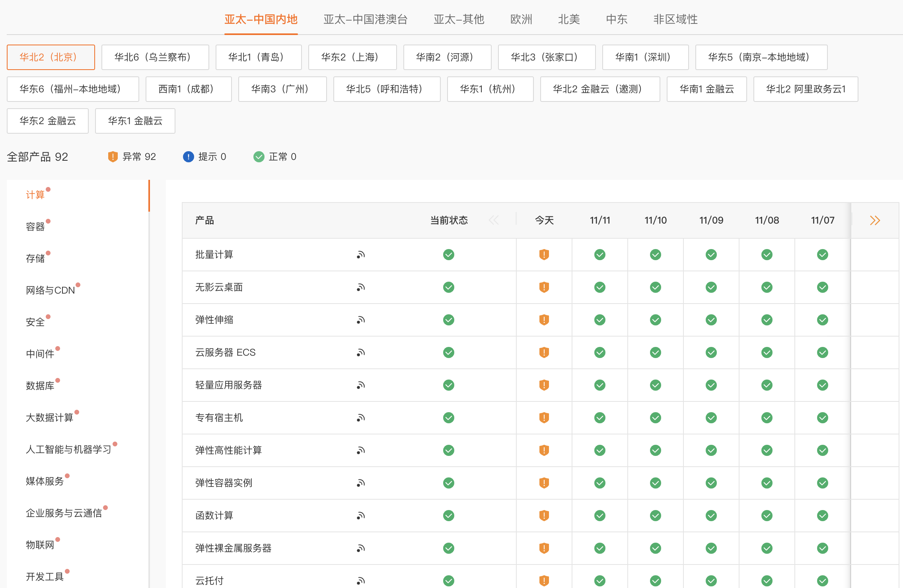Click current status green check for 轻量应用服务器

click(448, 385)
